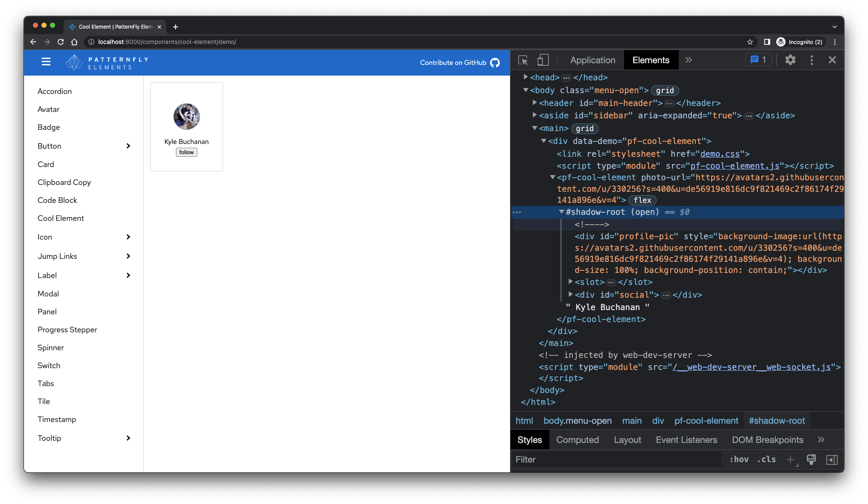868x504 pixels.
Task: Click the GitHub logo next to Contribute
Action: [495, 62]
